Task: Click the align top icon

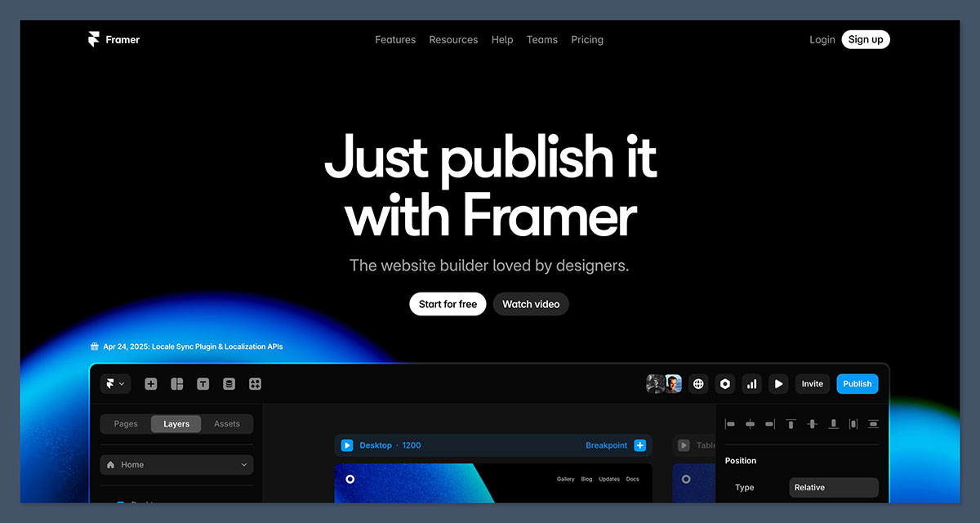Action: 791,424
